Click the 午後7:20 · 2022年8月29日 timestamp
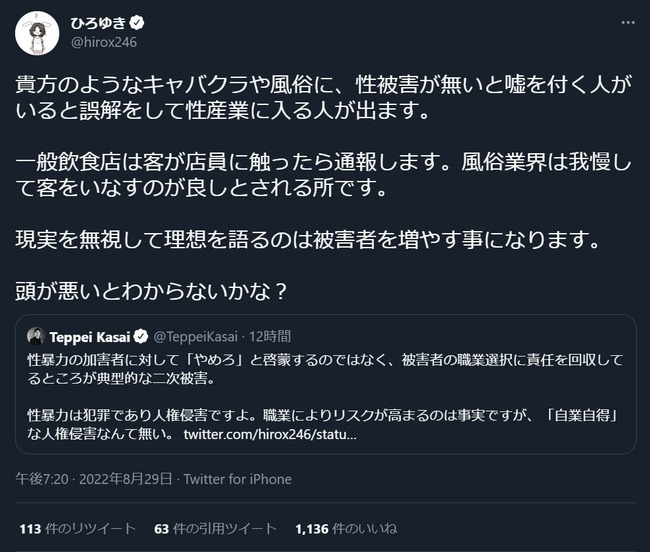 pos(94,479)
